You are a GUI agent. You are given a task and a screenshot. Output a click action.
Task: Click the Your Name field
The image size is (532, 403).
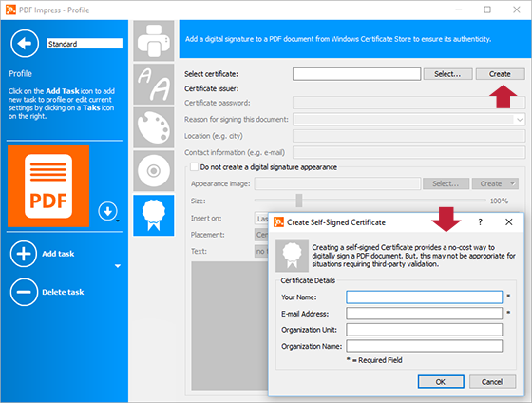424,297
